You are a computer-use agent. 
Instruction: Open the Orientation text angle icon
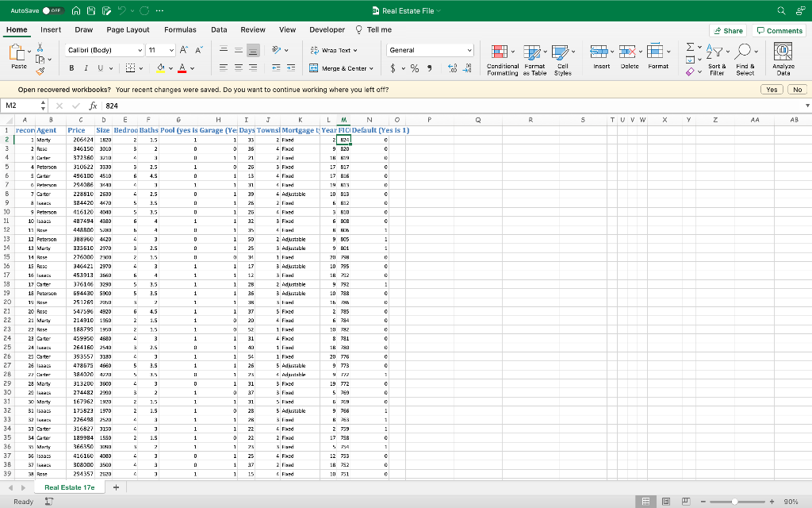pos(277,50)
